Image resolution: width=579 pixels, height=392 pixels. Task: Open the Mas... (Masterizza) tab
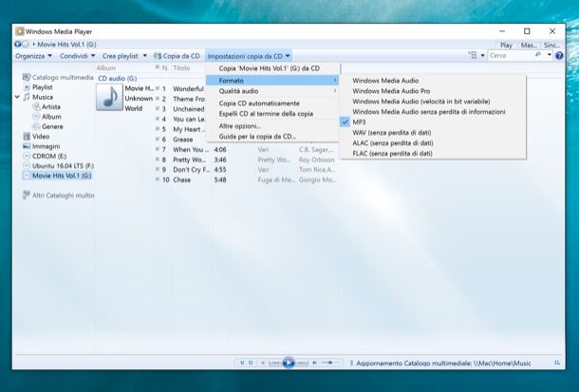pos(529,45)
